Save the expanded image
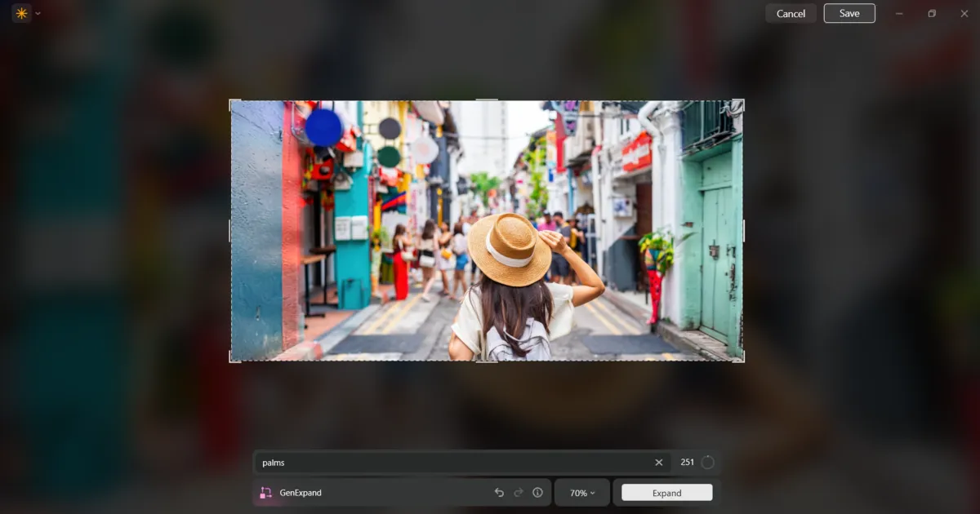The width and height of the screenshot is (980, 514). [849, 13]
